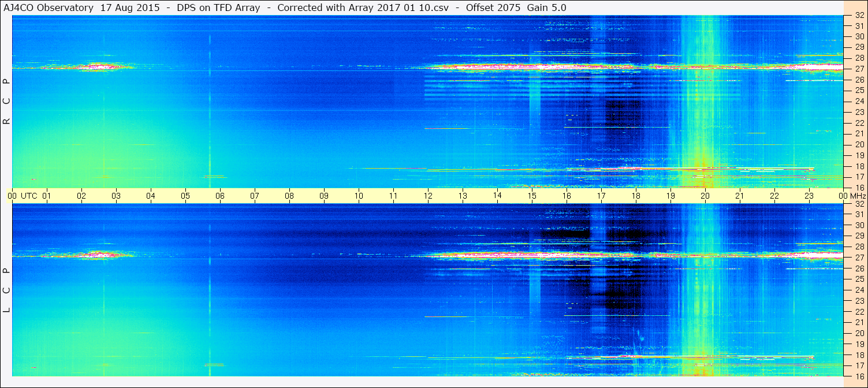Click the RCP polarization label
The height and width of the screenshot is (388, 868).
coord(6,101)
